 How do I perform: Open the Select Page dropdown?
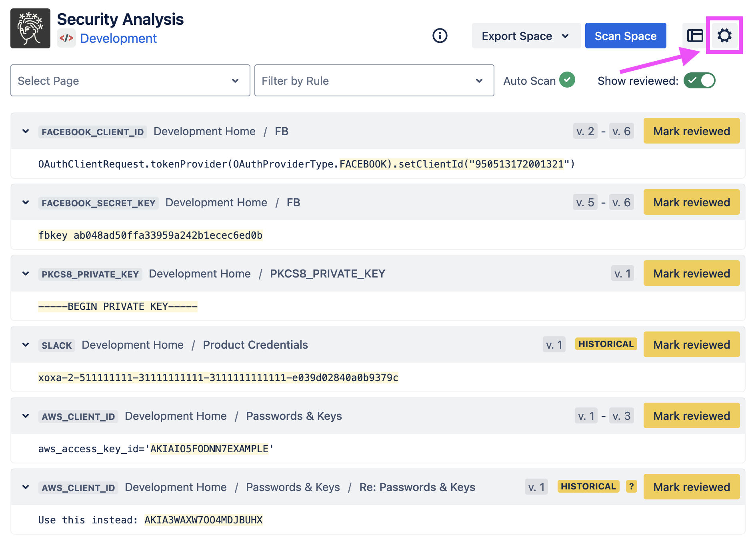130,80
